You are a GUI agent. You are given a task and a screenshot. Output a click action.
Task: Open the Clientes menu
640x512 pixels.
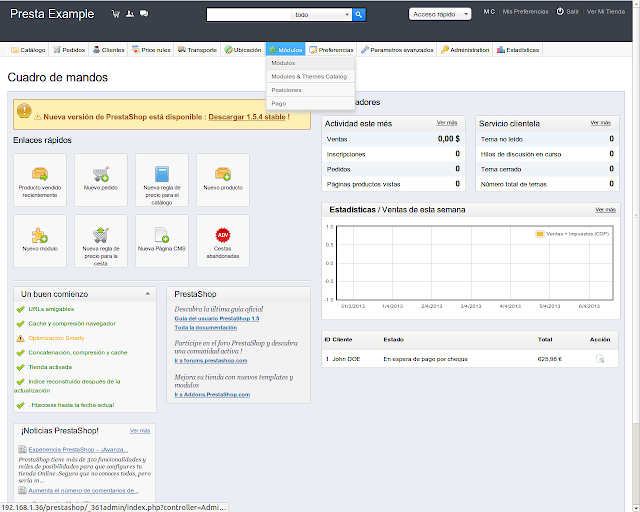[x=109, y=50]
